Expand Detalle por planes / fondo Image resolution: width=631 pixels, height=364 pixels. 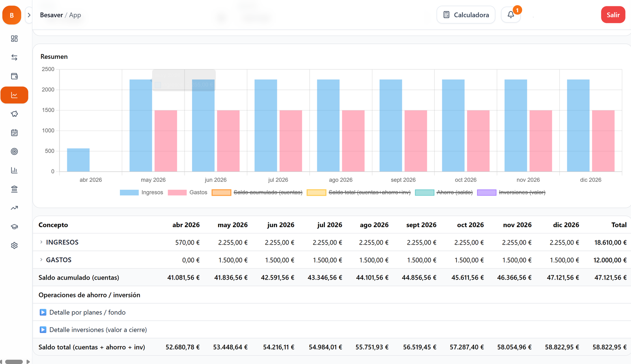43,312
